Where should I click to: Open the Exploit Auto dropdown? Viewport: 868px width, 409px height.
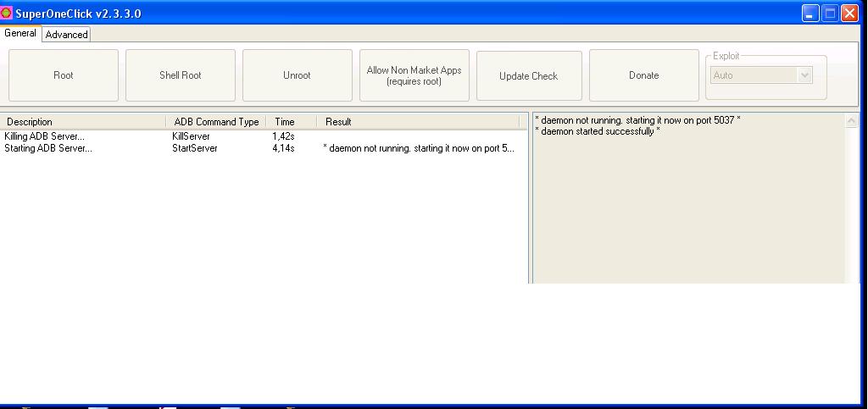coord(761,75)
